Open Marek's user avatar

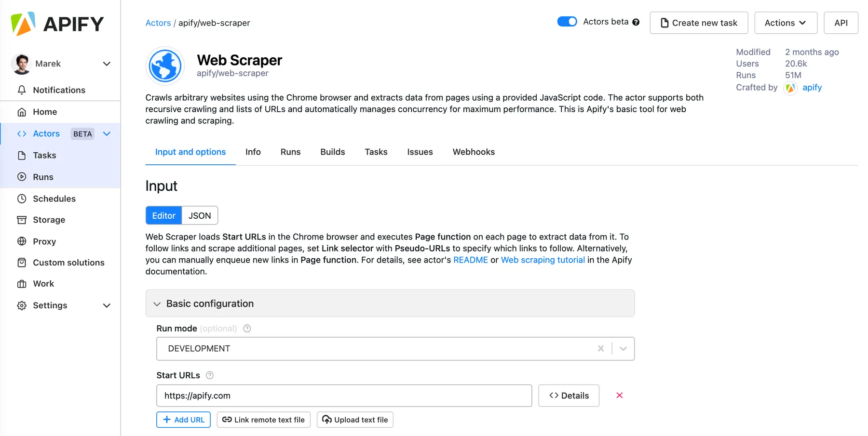coord(22,64)
